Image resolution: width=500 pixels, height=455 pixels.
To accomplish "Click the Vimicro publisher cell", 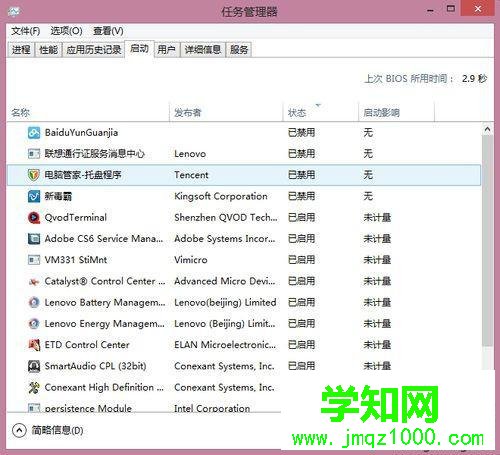I will click(191, 260).
